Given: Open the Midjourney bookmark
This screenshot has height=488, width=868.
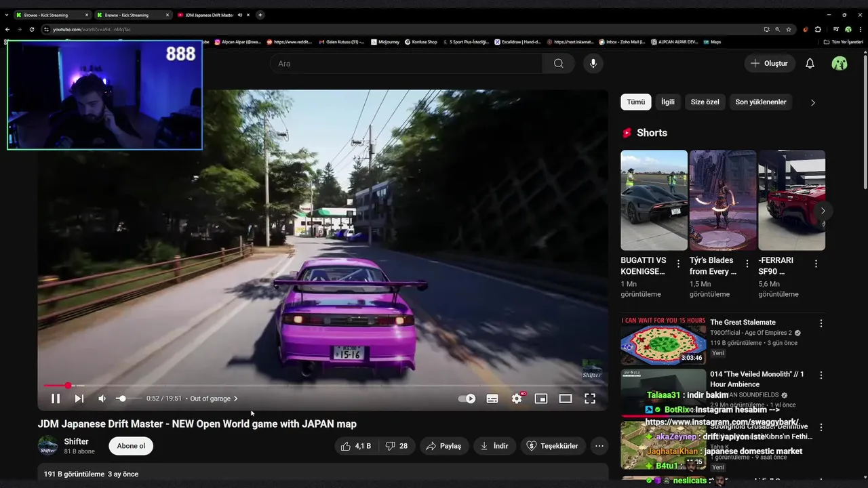Looking at the screenshot, I should [385, 42].
